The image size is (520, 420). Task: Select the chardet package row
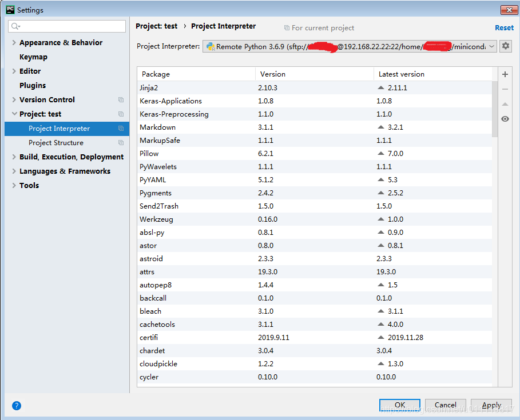click(315, 350)
